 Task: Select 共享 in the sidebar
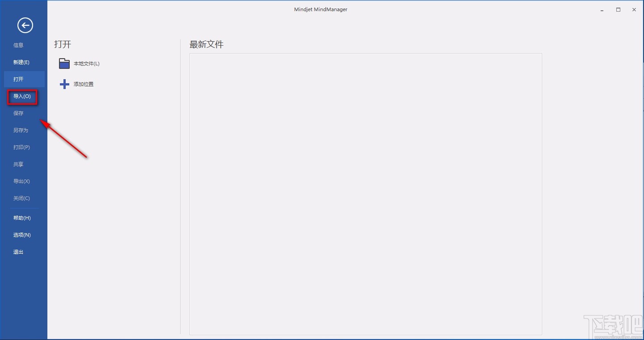click(18, 164)
